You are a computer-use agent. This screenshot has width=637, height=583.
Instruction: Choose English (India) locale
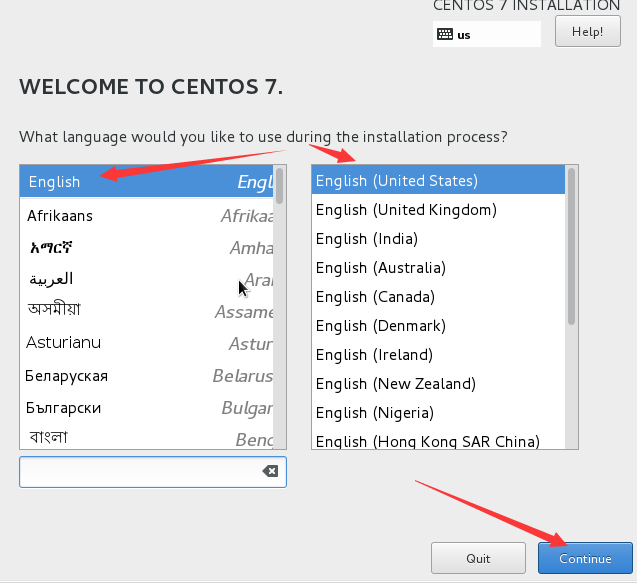[x=438, y=238]
